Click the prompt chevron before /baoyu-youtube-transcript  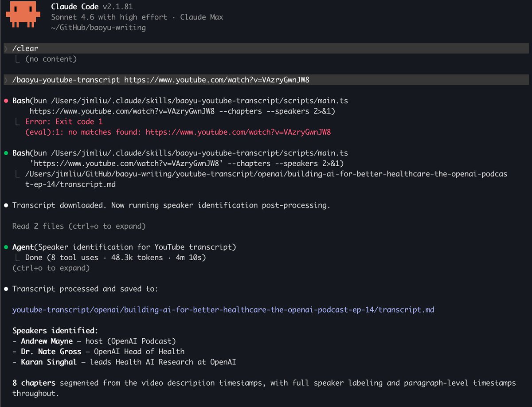tap(5, 80)
